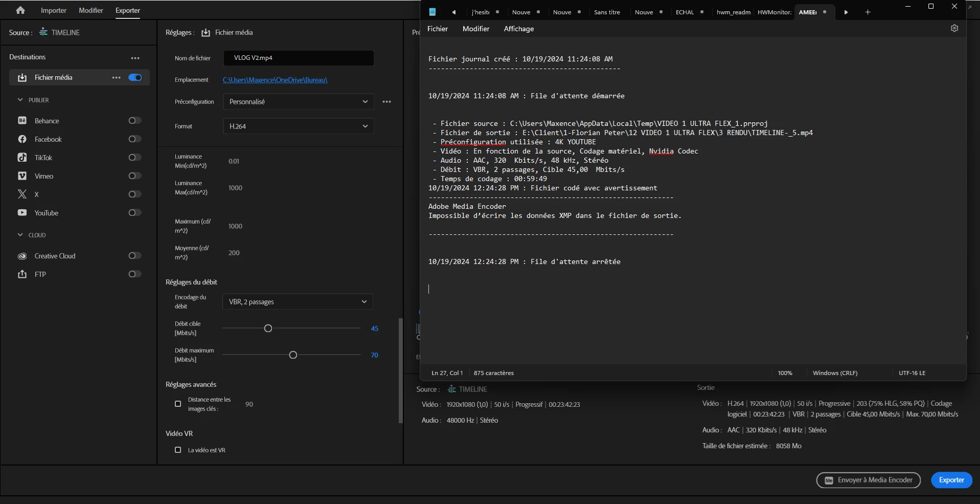Switch to the Sans titre Notepad tab
This screenshot has height=504, width=980.
(x=607, y=12)
